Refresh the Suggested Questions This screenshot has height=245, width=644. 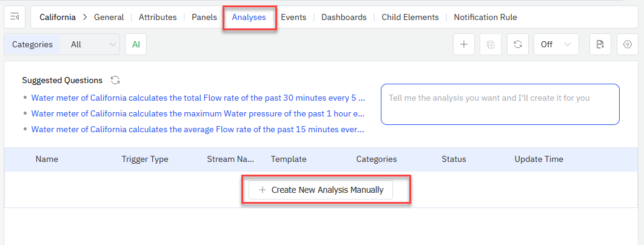pyautogui.click(x=115, y=80)
